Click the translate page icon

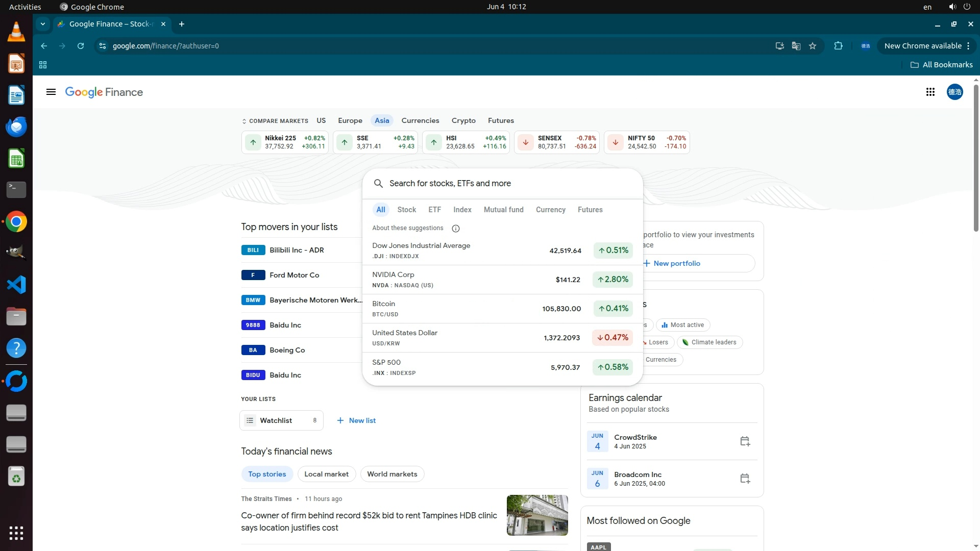(x=796, y=46)
